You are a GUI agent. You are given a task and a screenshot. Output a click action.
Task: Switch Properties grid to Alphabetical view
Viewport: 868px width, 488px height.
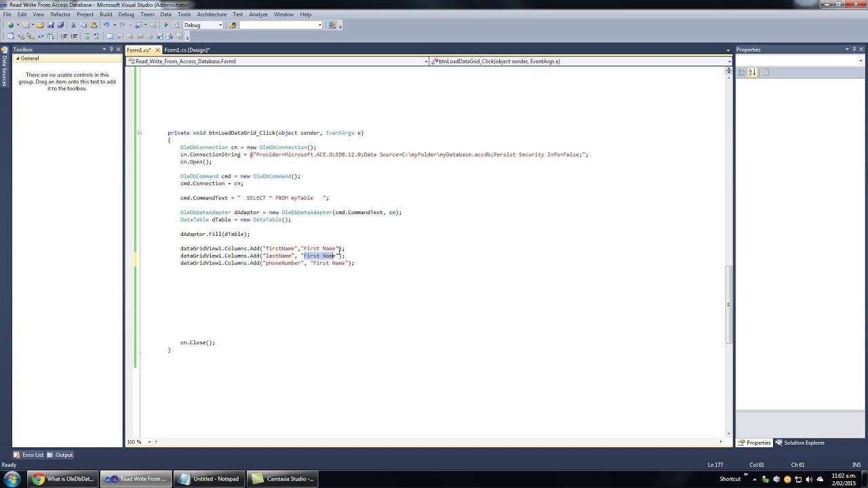pyautogui.click(x=752, y=72)
